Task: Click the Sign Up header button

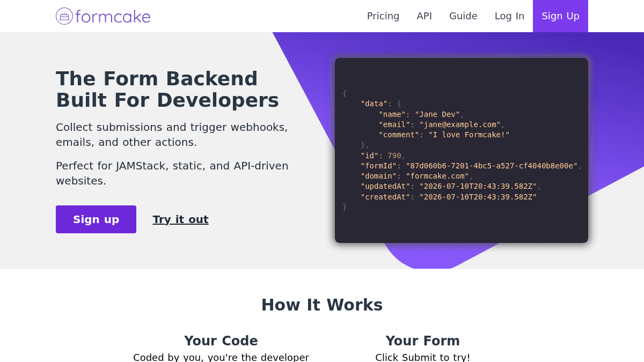Action: point(560,16)
